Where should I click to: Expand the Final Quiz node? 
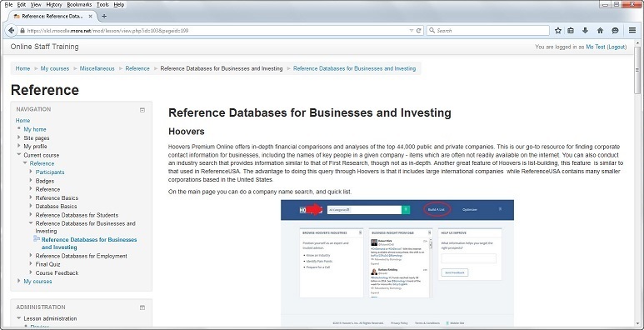point(31,264)
